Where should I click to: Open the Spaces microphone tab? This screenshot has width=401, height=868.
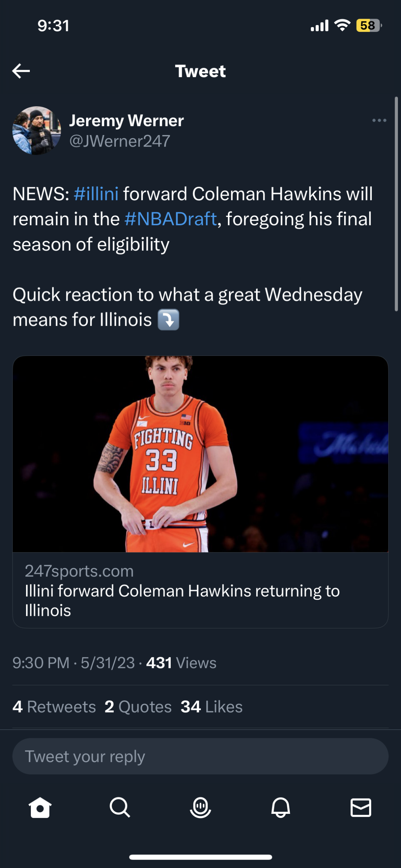coord(200,807)
